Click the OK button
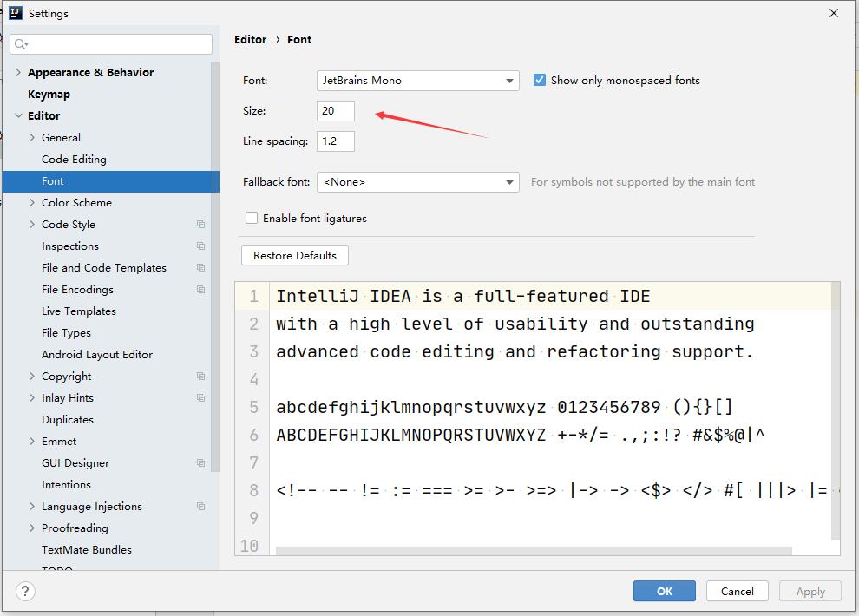This screenshot has width=859, height=616. click(x=665, y=592)
